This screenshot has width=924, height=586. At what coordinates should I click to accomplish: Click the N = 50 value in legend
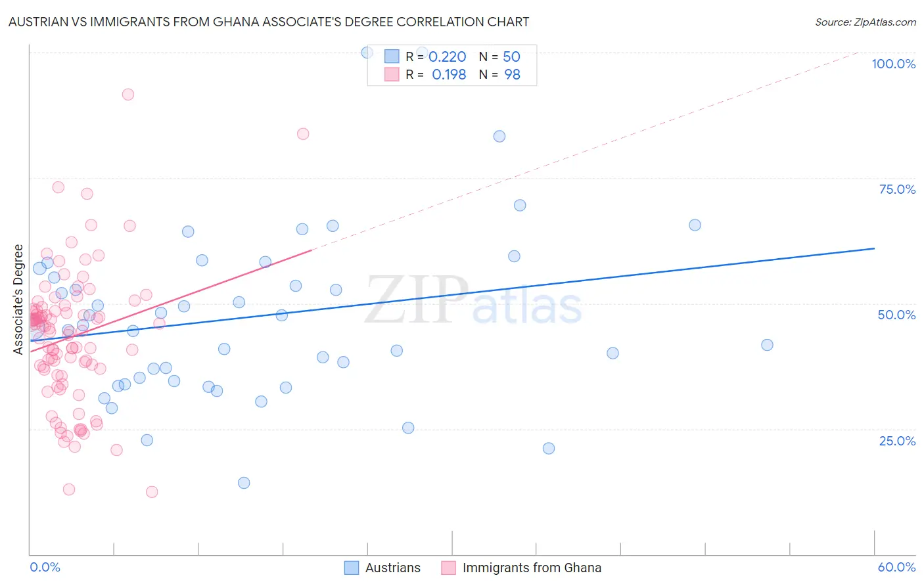coord(499,56)
